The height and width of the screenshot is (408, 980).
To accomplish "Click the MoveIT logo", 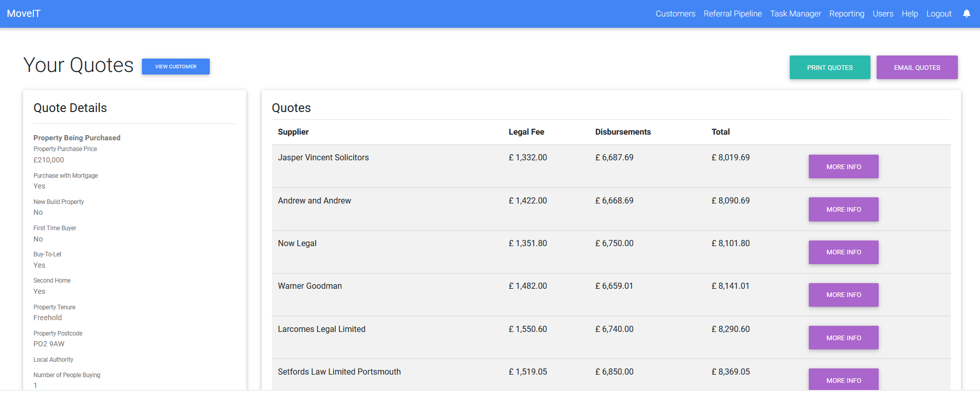I will click(x=24, y=13).
